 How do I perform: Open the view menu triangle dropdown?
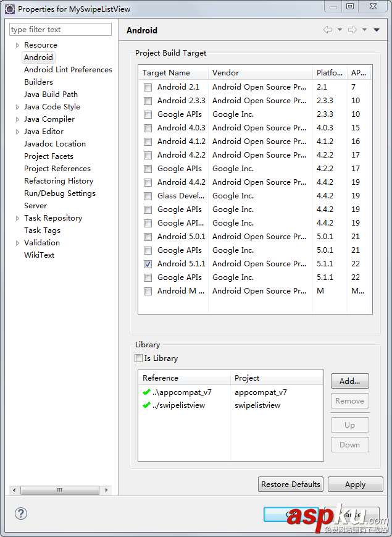coord(377,30)
